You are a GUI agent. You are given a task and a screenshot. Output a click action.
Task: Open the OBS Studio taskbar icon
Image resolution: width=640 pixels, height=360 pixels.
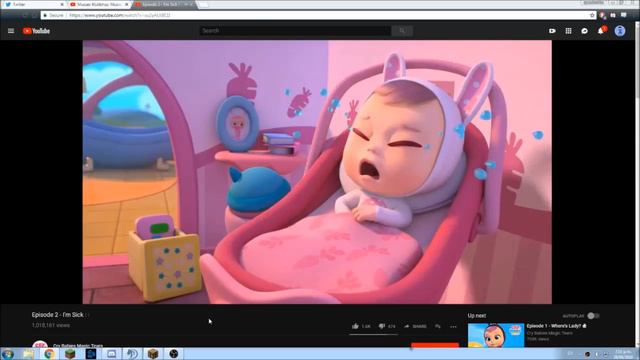[x=174, y=354]
